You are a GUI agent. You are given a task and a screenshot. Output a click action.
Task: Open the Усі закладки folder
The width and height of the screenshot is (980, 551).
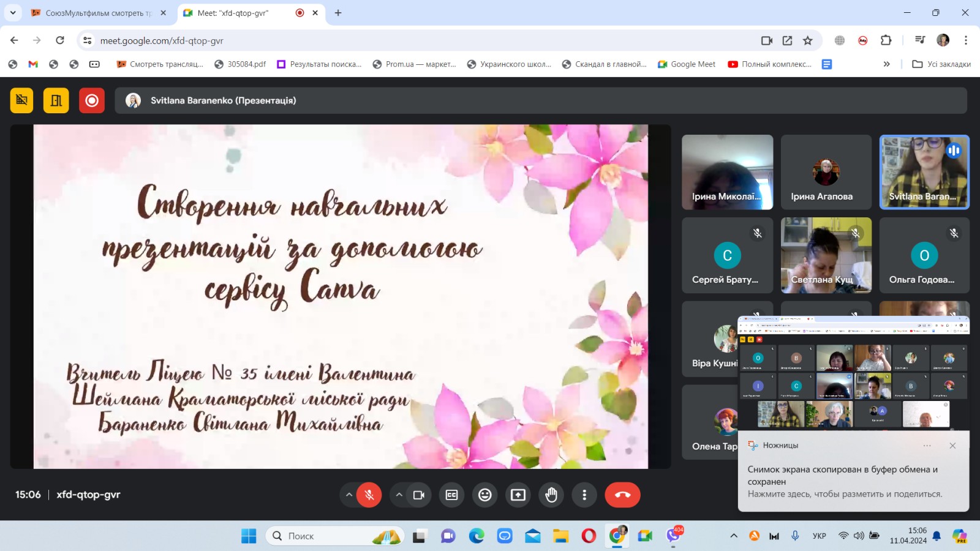point(941,64)
